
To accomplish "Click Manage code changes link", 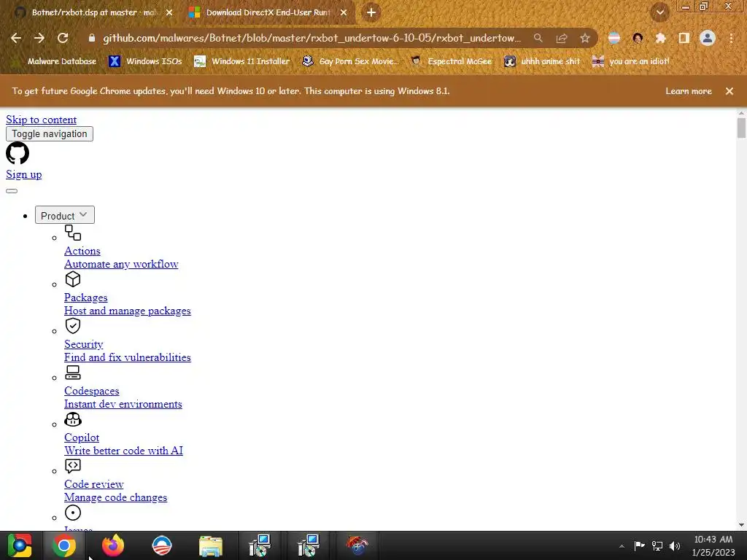I will tap(115, 497).
